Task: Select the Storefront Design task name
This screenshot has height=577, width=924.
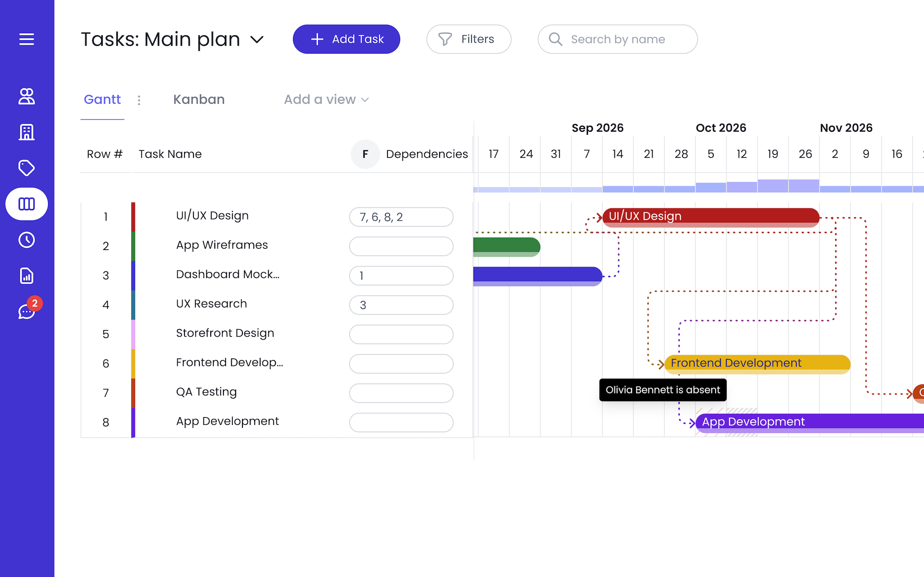Action: point(225,333)
